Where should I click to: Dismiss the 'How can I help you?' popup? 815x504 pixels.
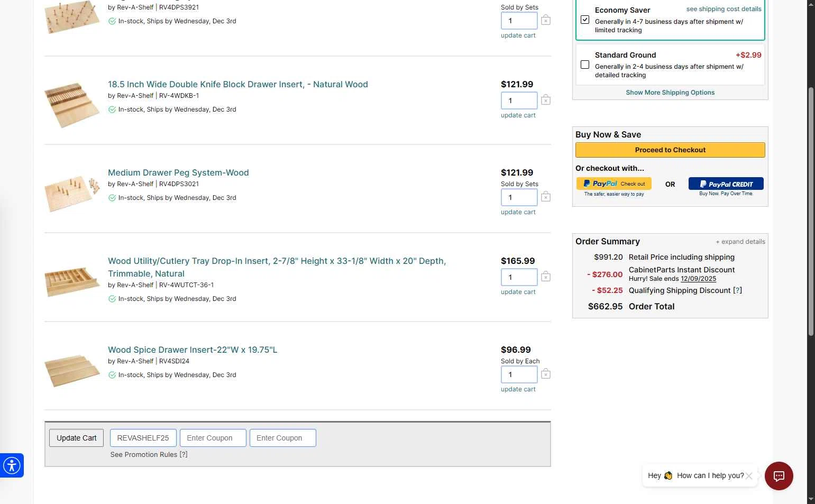pyautogui.click(x=749, y=476)
